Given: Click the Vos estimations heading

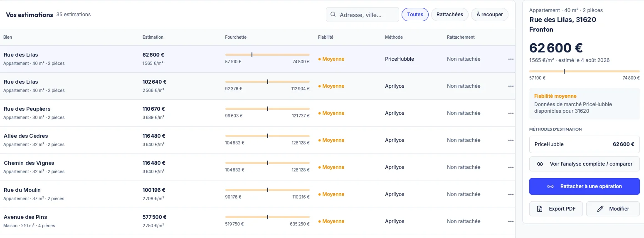Looking at the screenshot, I should (x=30, y=15).
